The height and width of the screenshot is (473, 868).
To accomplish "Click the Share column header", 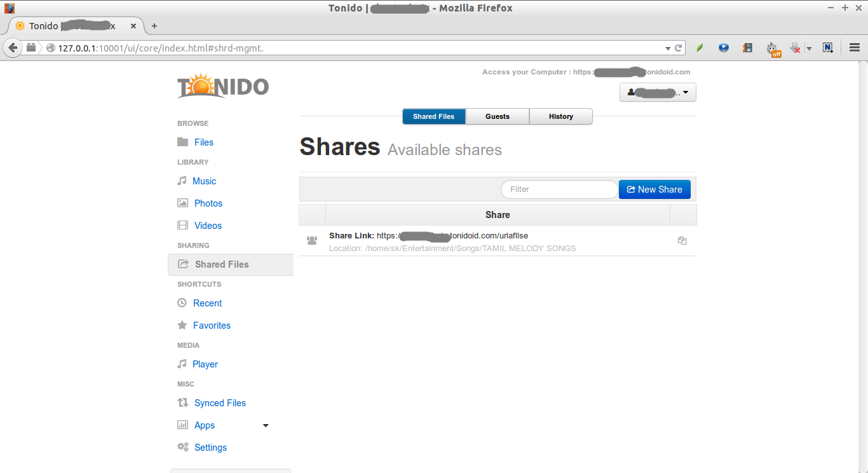I will click(x=498, y=215).
